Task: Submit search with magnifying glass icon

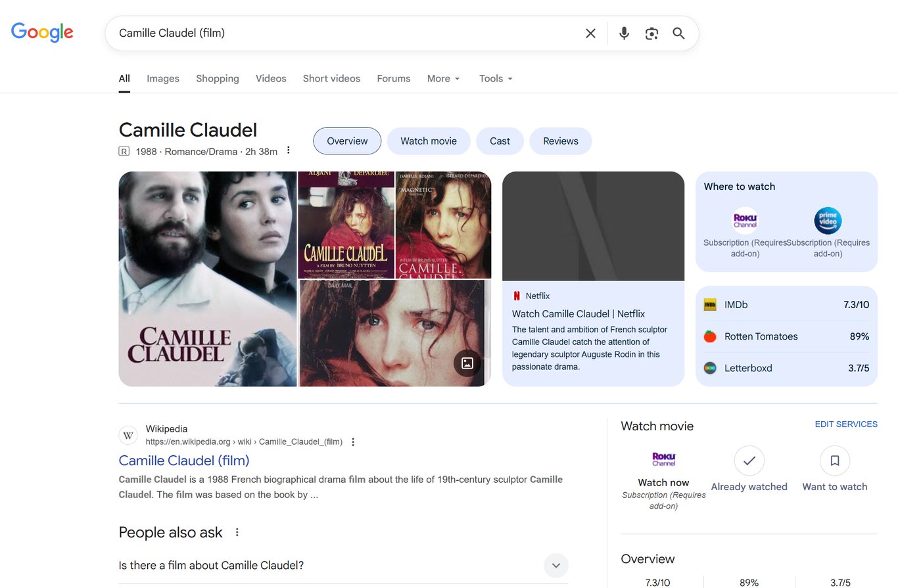Action: click(679, 34)
